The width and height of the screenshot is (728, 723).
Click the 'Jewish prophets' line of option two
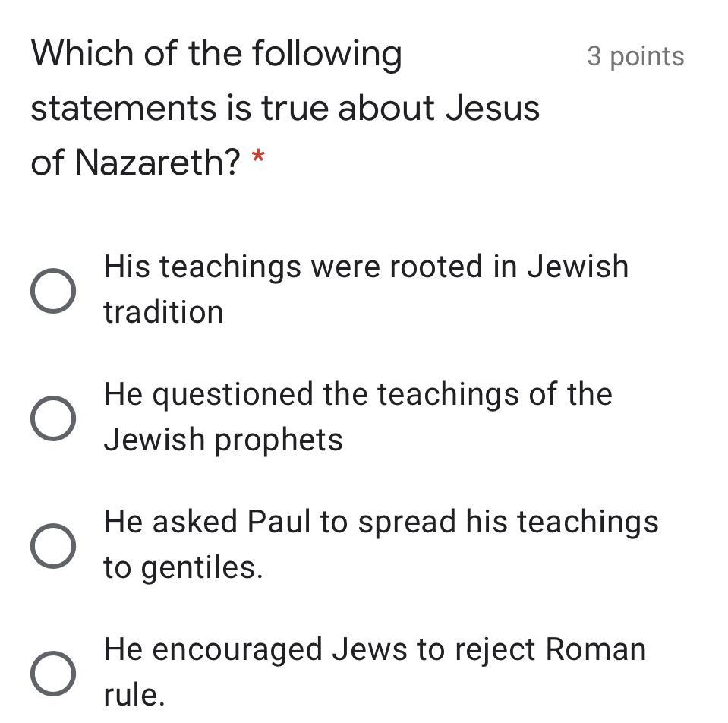pyautogui.click(x=223, y=440)
